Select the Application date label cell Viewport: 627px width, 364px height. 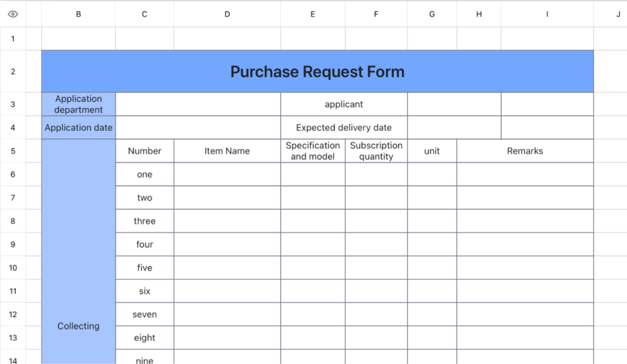point(78,128)
